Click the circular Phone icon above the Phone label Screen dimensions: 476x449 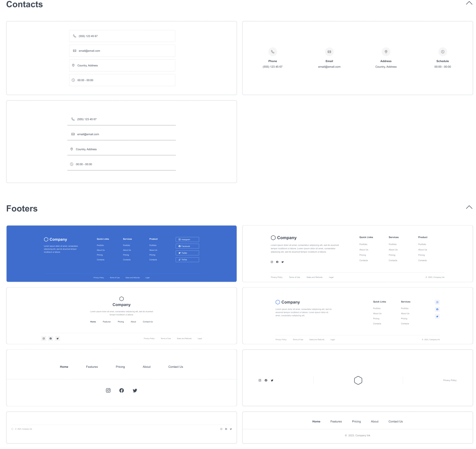[273, 52]
